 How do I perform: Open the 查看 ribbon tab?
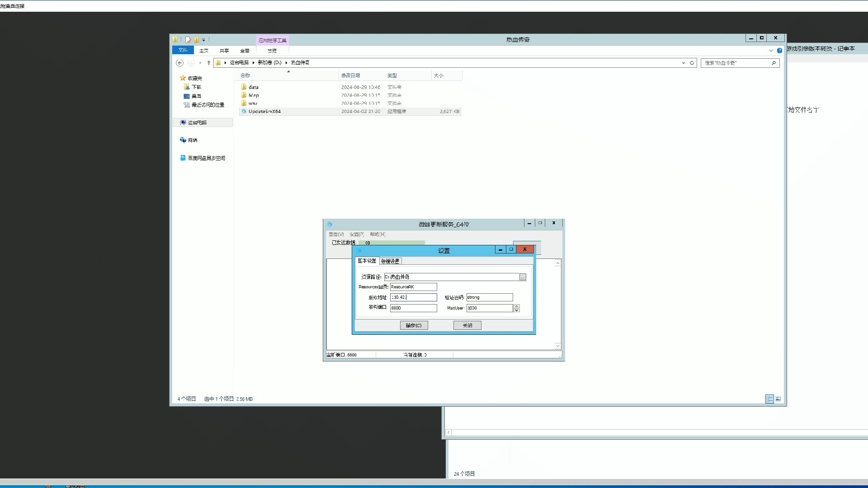(245, 51)
